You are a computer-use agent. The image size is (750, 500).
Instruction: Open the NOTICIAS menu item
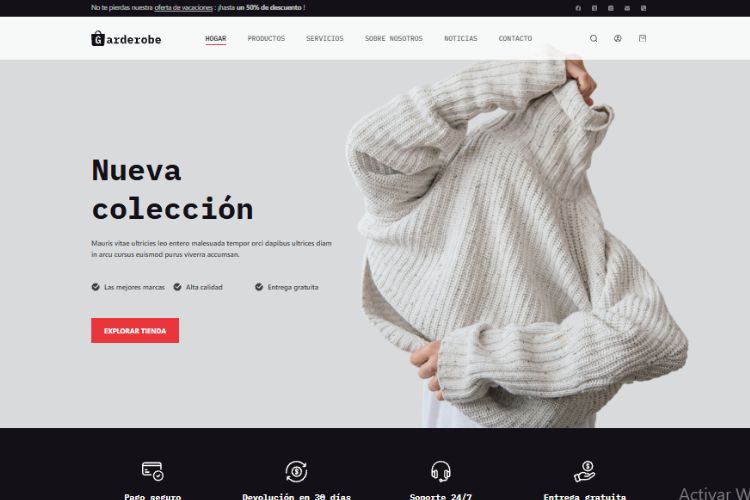click(461, 38)
